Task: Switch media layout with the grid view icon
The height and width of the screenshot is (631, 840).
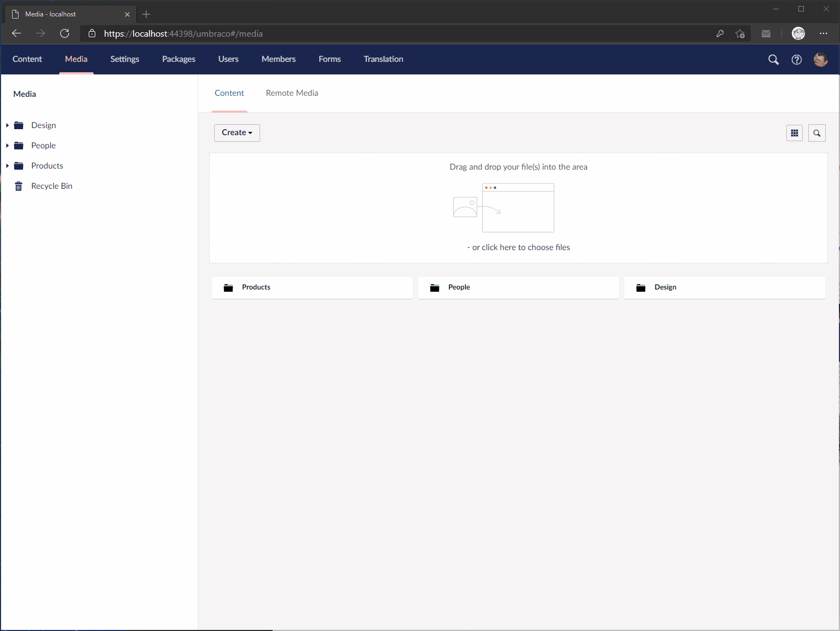Action: click(x=794, y=133)
